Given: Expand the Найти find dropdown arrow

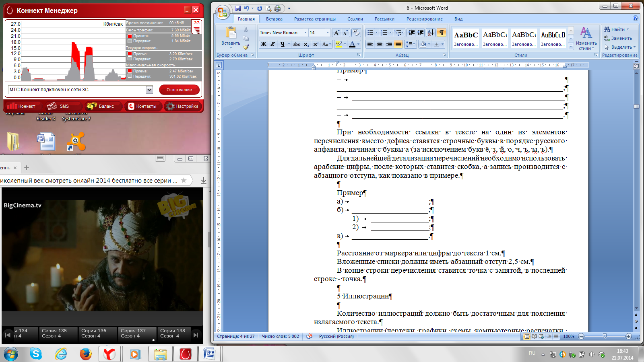Looking at the screenshot, I should coord(627,29).
